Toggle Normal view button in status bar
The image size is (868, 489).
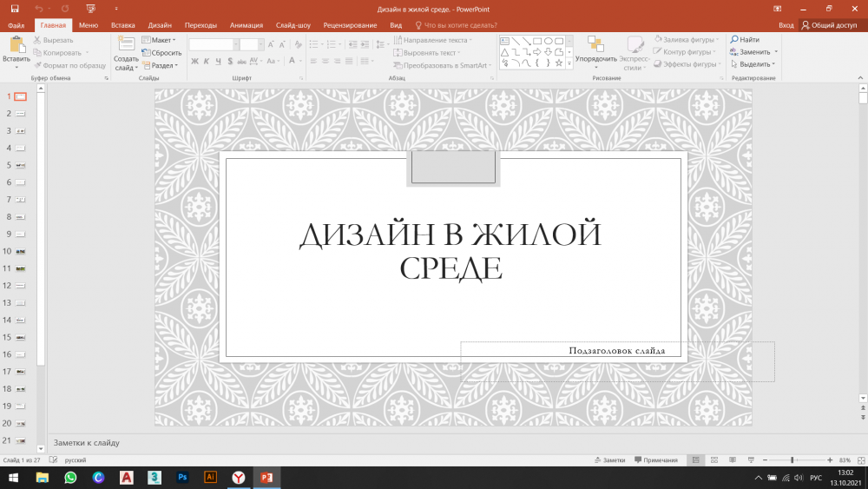694,459
